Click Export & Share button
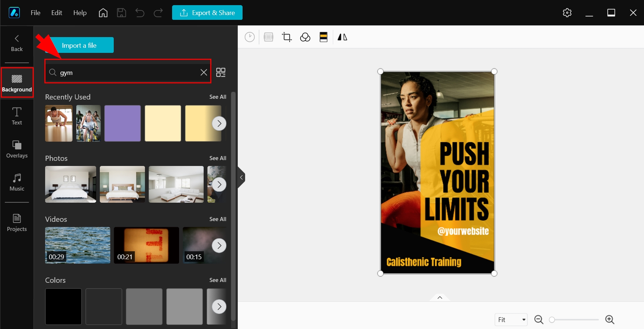 [207, 13]
